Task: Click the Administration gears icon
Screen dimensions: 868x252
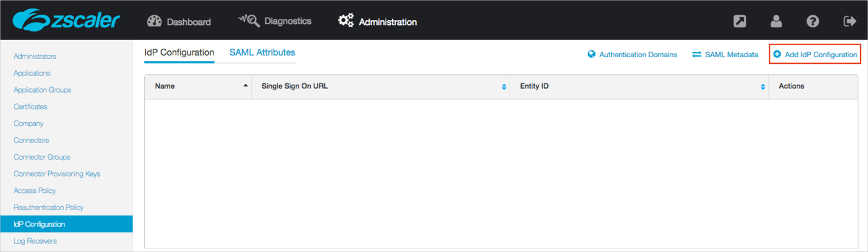Action: (345, 21)
